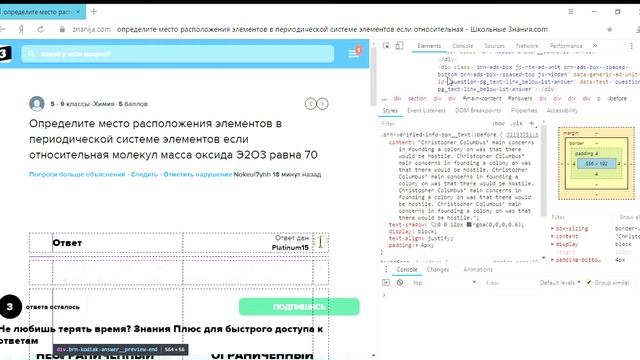This screenshot has height=360, width=640.
Task: Click the rgba text-shadow color swatch
Action: (469, 225)
